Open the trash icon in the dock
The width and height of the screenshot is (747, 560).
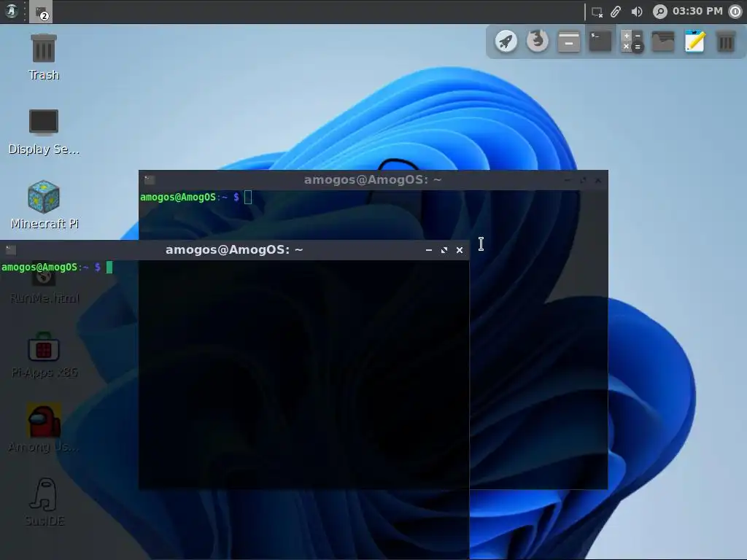tap(726, 42)
